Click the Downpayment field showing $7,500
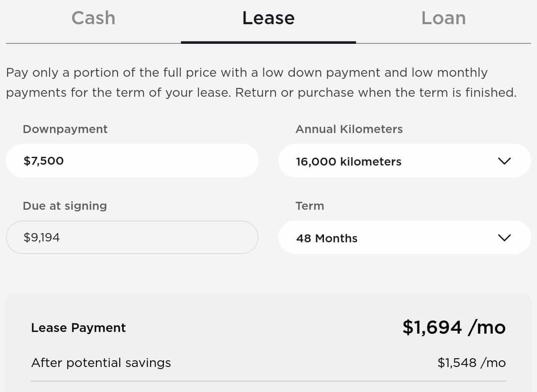The width and height of the screenshot is (537, 392). pos(132,161)
